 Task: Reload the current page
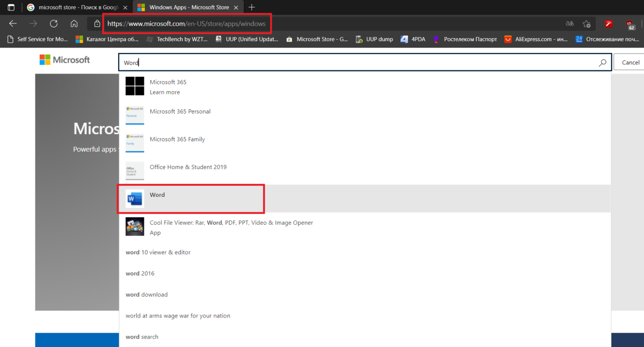pos(54,24)
